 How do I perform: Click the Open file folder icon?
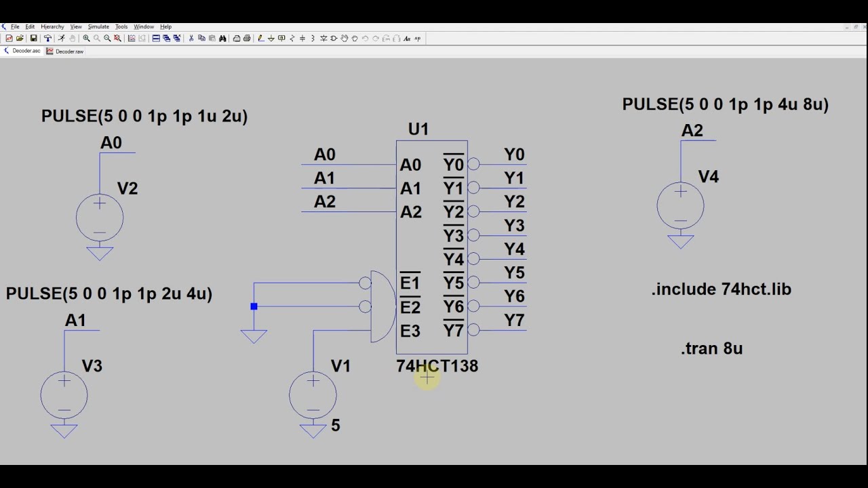[20, 39]
